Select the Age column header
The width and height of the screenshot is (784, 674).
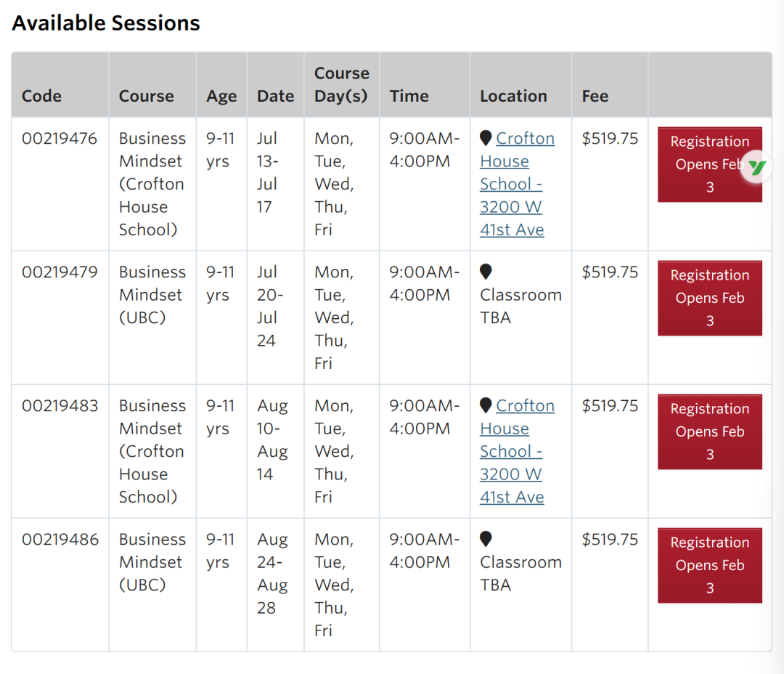[x=221, y=96]
